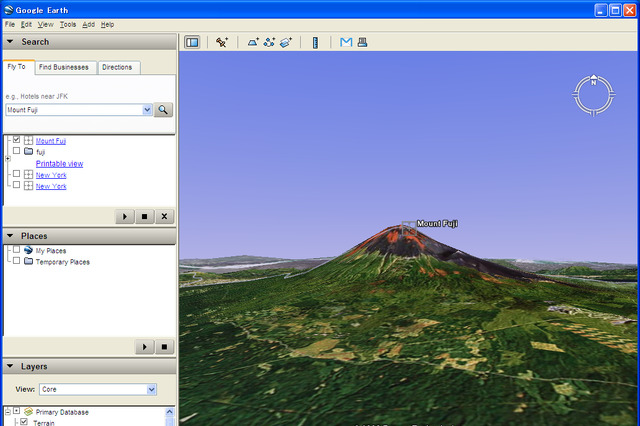Screen dimensions: 640x426
Task: Open the Add menu
Action: click(x=88, y=24)
